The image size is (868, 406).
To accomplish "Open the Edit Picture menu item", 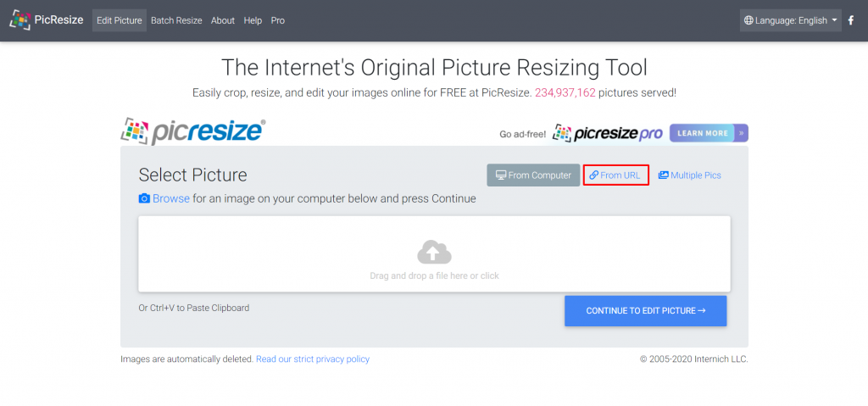I will tap(120, 20).
